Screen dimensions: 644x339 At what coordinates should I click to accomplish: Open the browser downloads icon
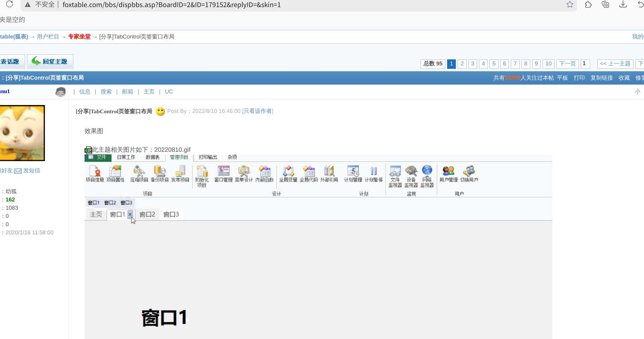click(623, 4)
